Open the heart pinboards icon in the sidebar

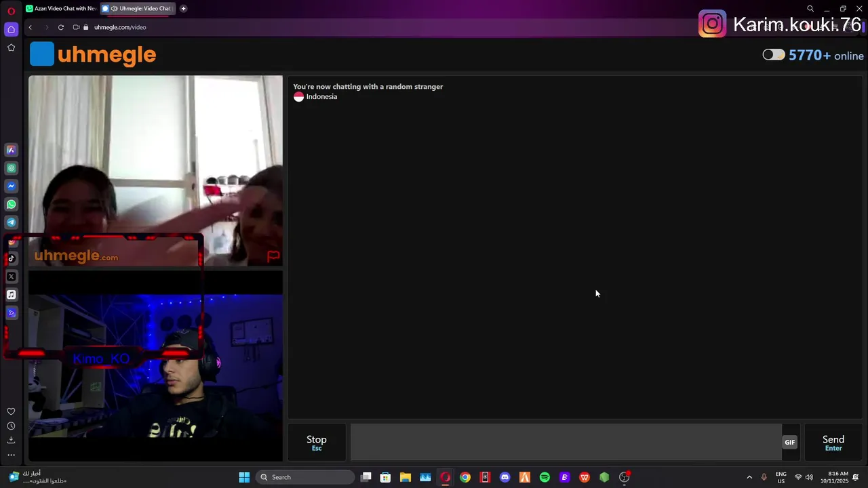click(11, 411)
